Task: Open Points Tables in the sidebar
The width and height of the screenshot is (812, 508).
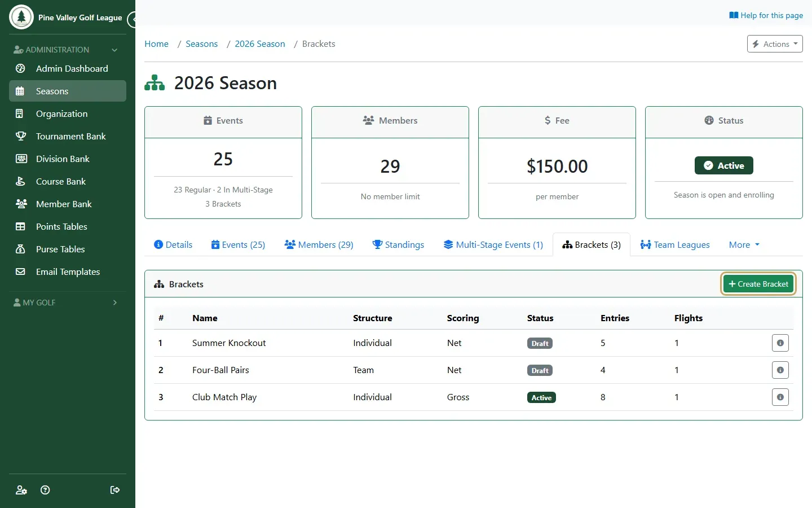Action: (x=68, y=226)
